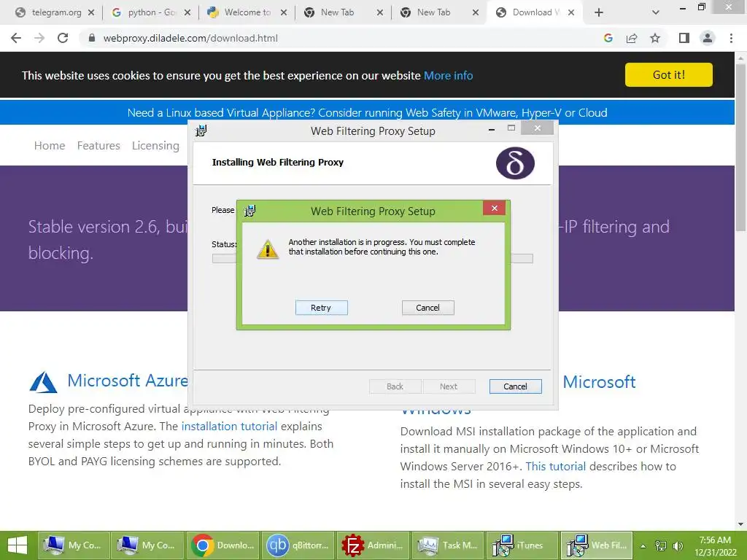Screen dimensions: 747x560
Task: Open the Chrome profile icon
Action: (x=708, y=38)
